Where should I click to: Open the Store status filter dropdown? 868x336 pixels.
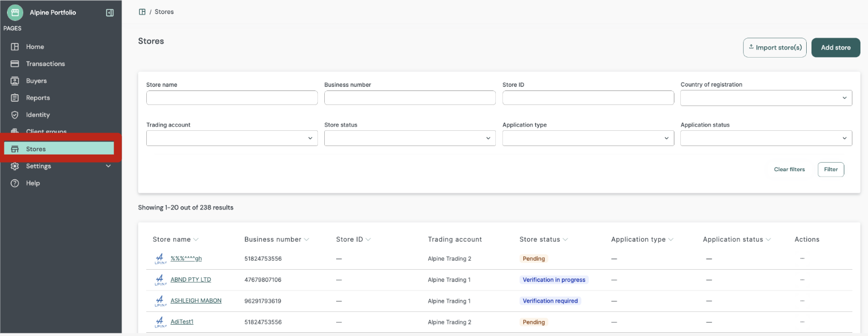pos(410,138)
